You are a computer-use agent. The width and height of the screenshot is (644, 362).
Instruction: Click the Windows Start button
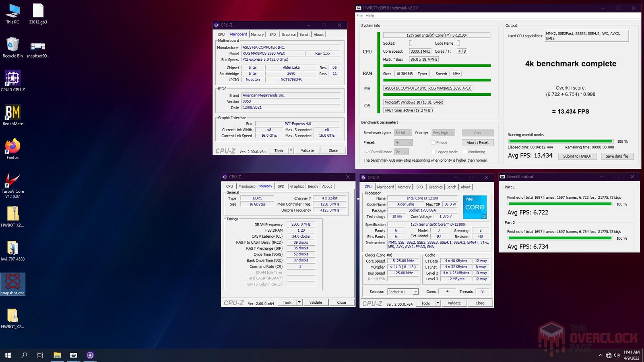click(x=8, y=355)
